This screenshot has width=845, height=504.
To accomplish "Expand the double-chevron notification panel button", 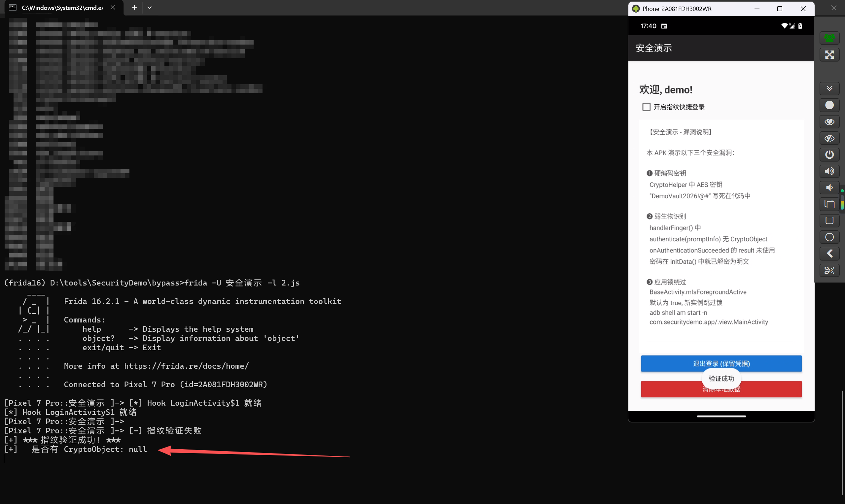I will 829,88.
